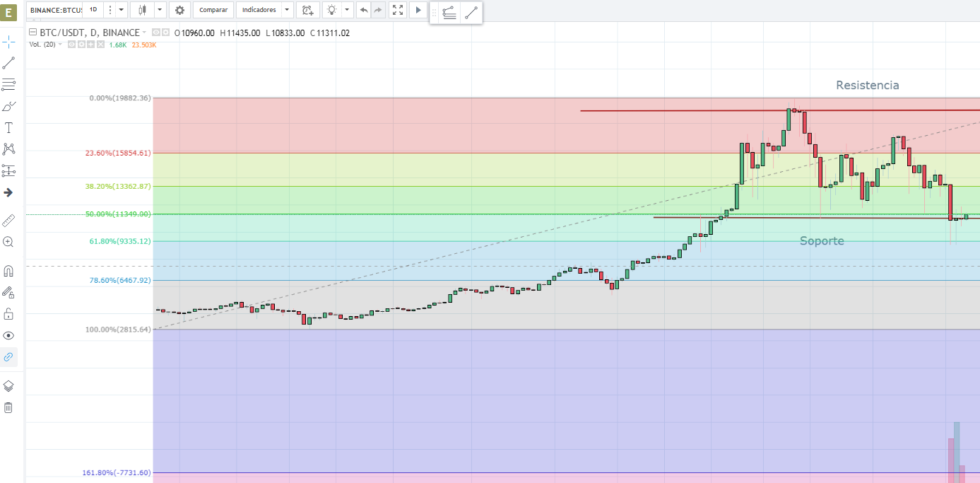Toggle magnet mode on
This screenshot has height=483, width=980.
pyautogui.click(x=8, y=271)
